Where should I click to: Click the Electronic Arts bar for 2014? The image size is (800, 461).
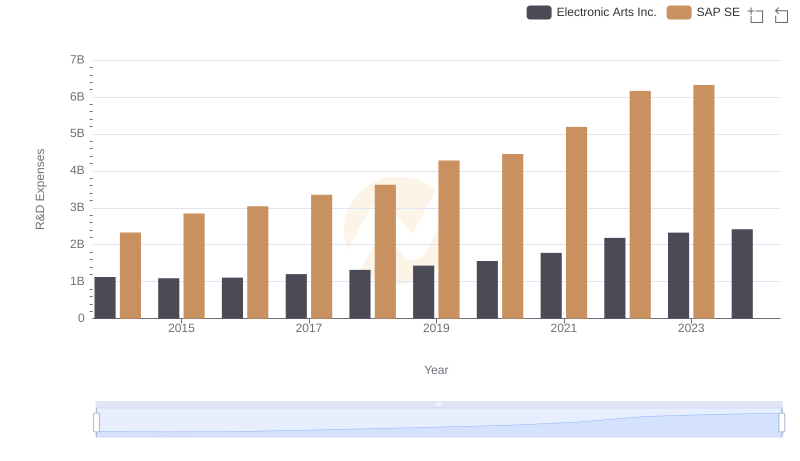[x=105, y=298]
